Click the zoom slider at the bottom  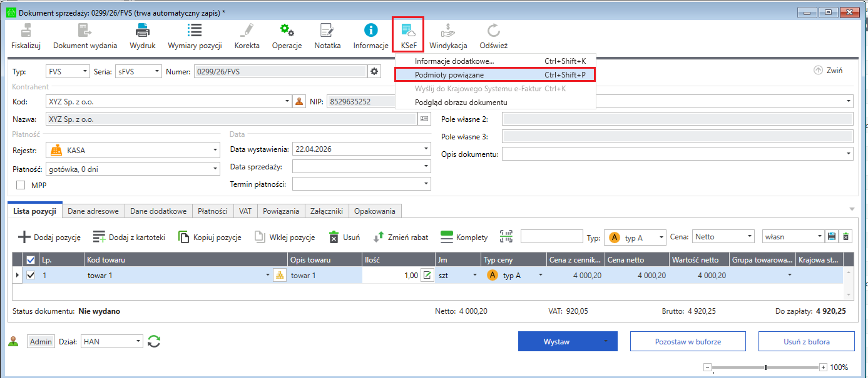[765, 367]
